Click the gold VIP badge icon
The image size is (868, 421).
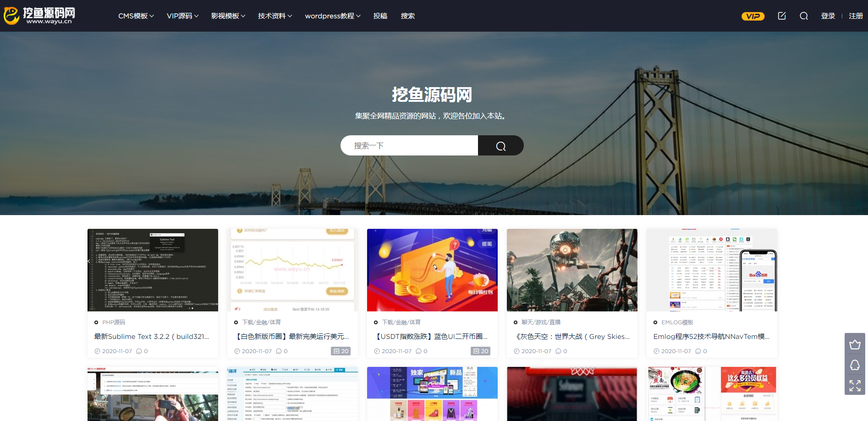753,16
